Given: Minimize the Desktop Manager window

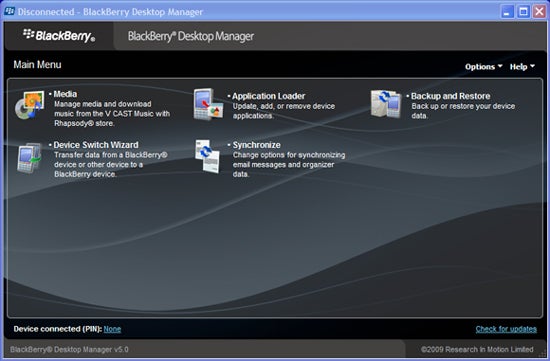Looking at the screenshot, I should 507,12.
